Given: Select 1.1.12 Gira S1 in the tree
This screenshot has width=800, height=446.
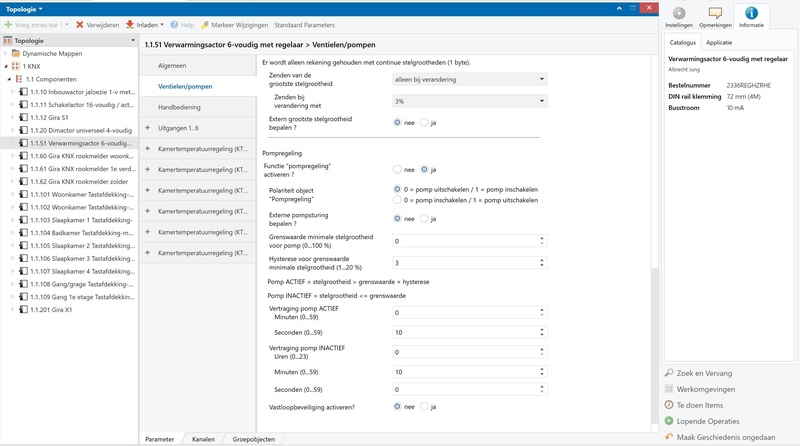Looking at the screenshot, I should coord(49,117).
